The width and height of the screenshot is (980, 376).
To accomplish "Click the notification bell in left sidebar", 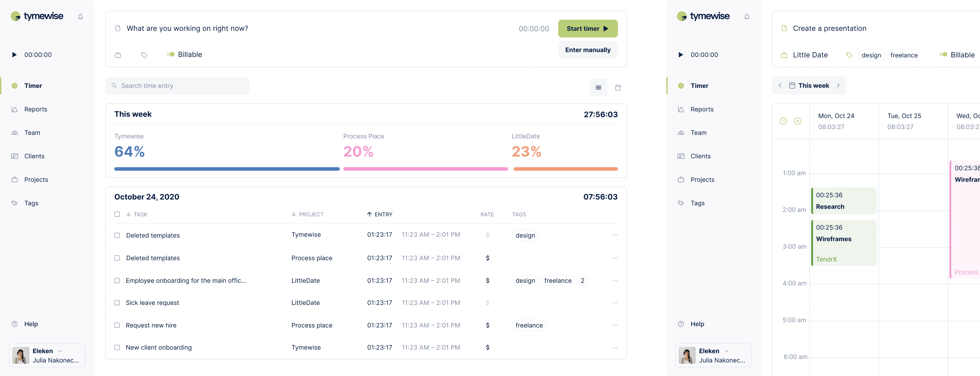I will (80, 17).
